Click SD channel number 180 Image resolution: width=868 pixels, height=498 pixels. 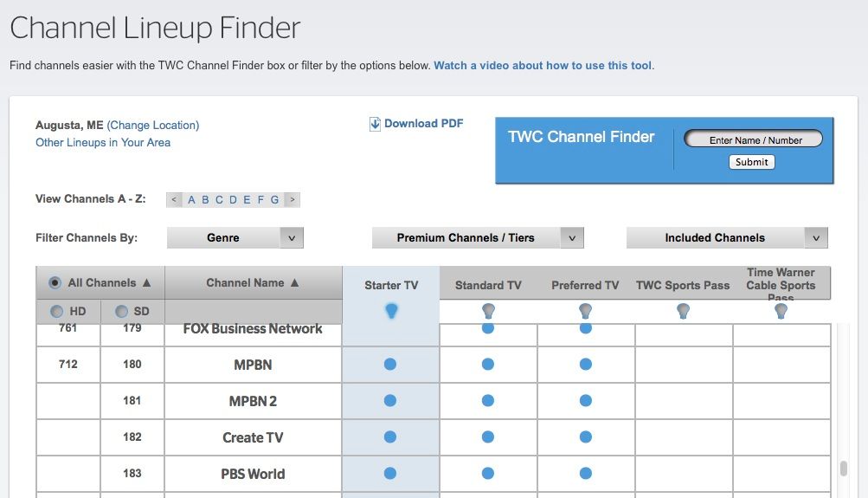click(x=132, y=365)
